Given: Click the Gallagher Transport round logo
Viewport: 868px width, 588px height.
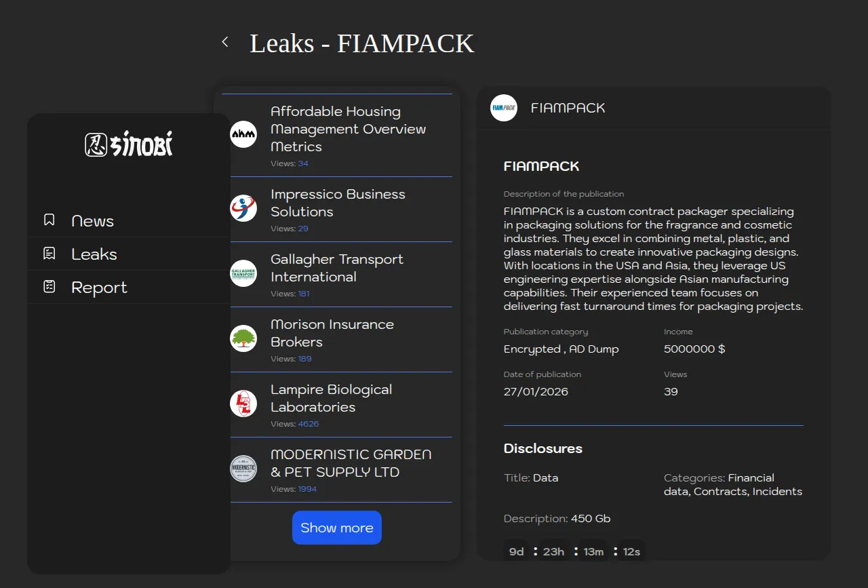Looking at the screenshot, I should (243, 273).
